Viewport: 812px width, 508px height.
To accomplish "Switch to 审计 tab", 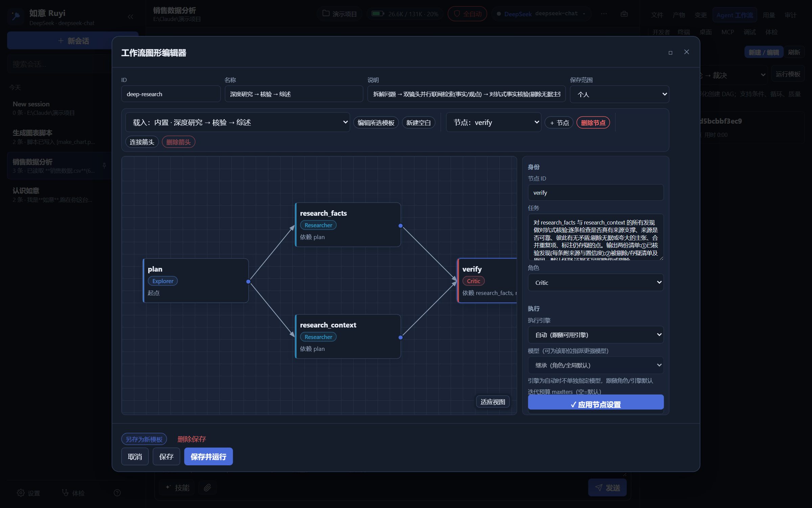I will click(x=790, y=15).
